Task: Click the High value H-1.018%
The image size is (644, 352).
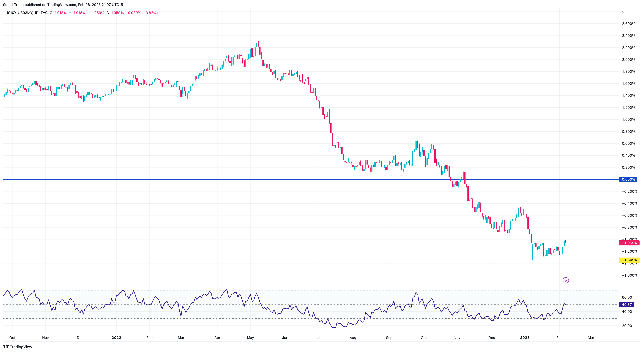Action: point(77,13)
